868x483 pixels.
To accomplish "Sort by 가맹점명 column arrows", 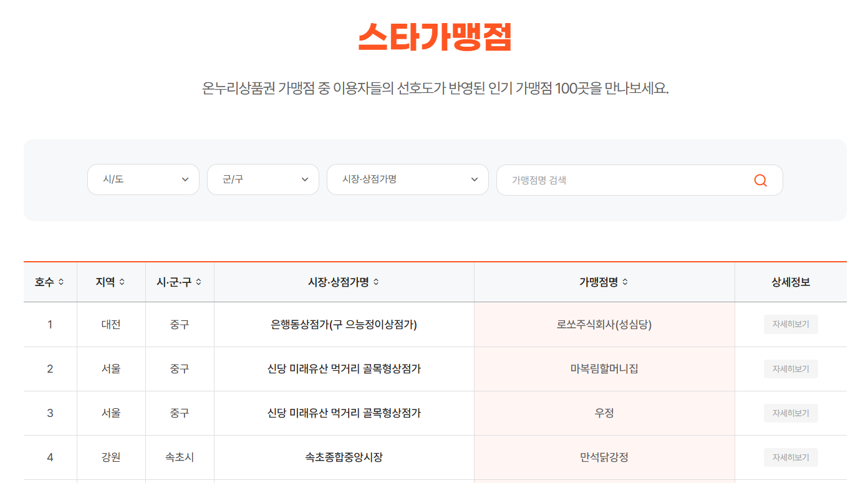I will click(625, 282).
